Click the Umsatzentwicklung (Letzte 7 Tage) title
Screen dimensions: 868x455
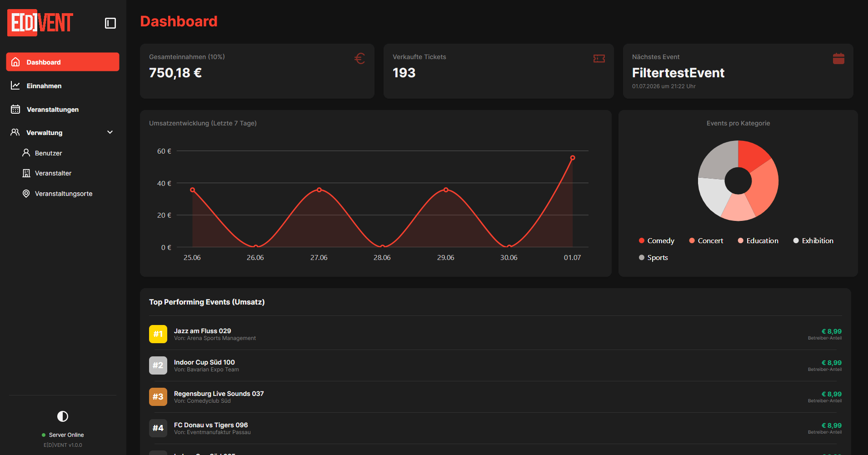pyautogui.click(x=203, y=123)
